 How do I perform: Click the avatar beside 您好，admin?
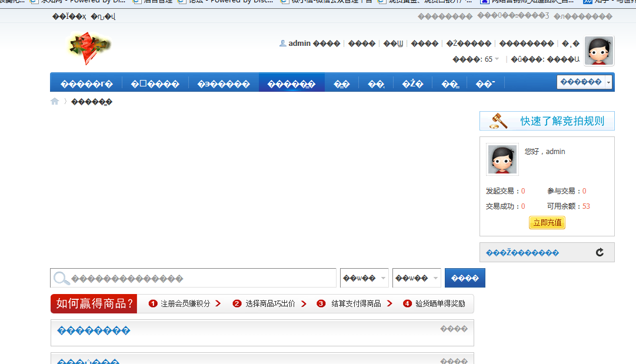click(x=502, y=159)
